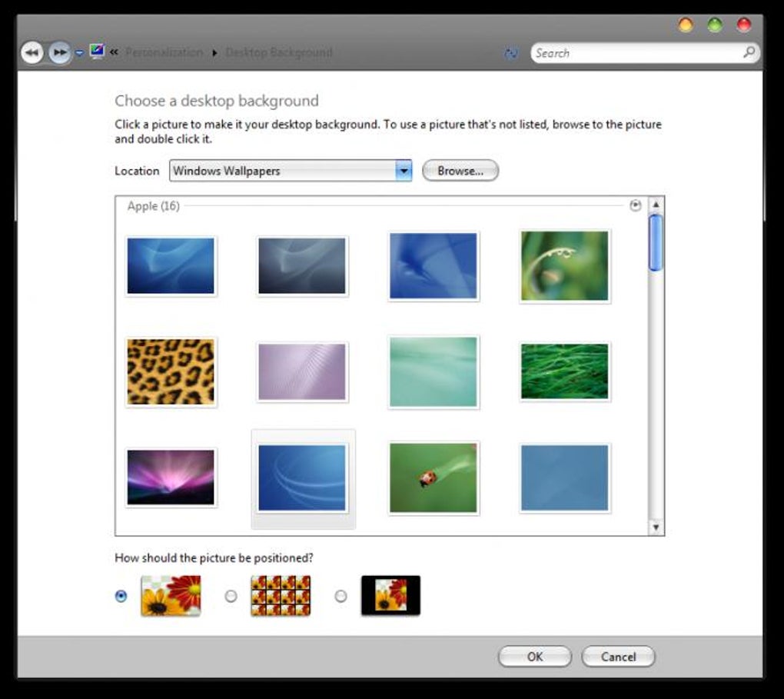
Task: Click the orange minimize orb
Action: [686, 25]
